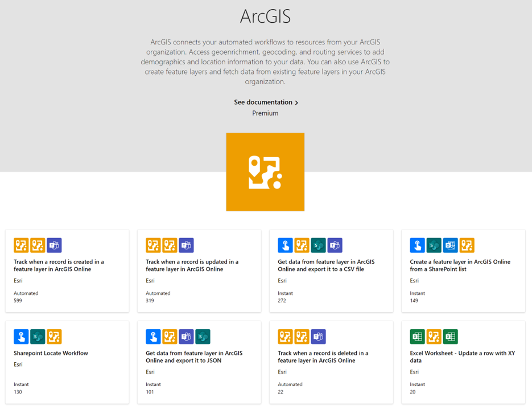Viewport: 532px width, 410px height.
Task: Click ArcGIS icon in Excel Worksheet template
Action: point(434,337)
